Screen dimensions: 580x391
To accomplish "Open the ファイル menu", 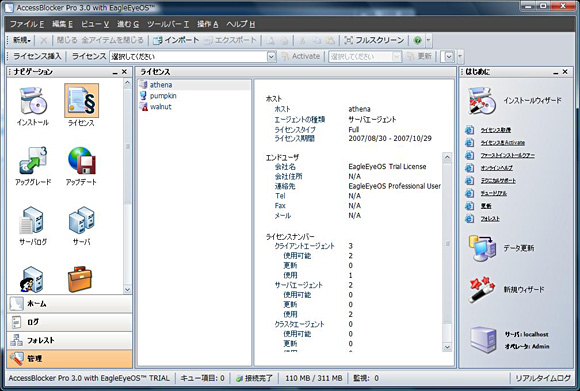I will [27, 24].
